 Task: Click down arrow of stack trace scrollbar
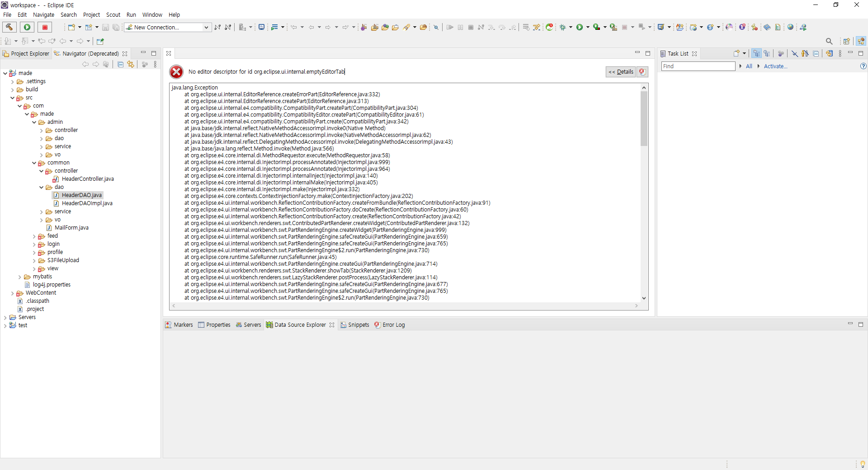tap(644, 298)
